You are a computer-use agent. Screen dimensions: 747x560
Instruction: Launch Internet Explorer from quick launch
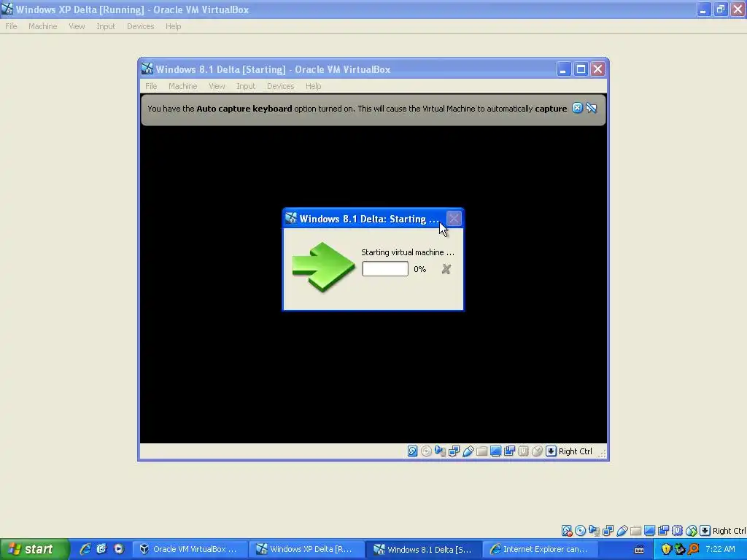pyautogui.click(x=85, y=549)
